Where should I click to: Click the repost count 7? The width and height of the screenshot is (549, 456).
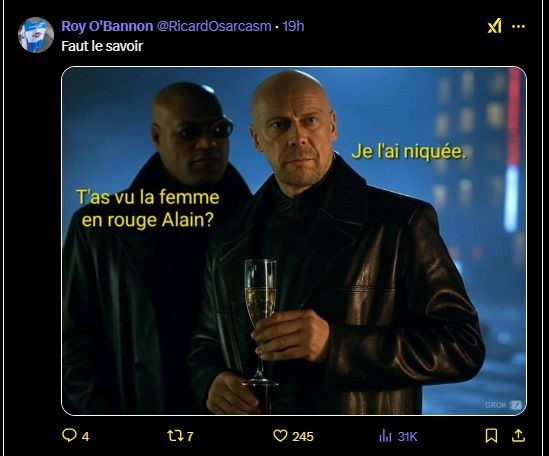pos(190,436)
